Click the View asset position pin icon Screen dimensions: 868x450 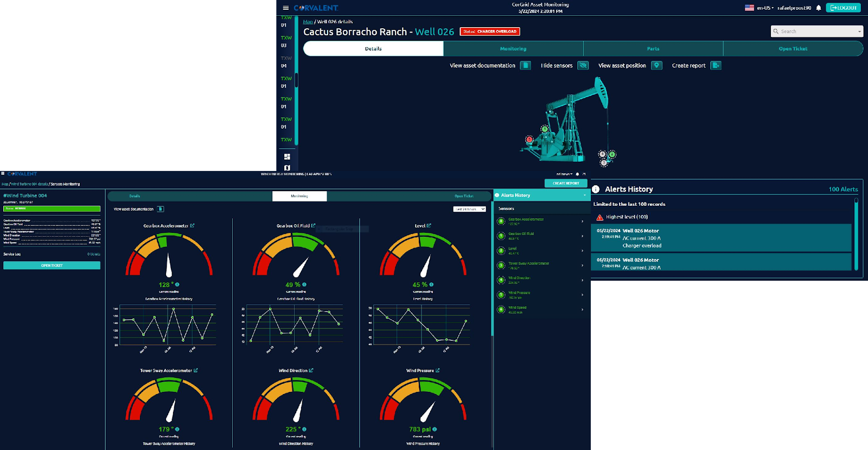(656, 65)
